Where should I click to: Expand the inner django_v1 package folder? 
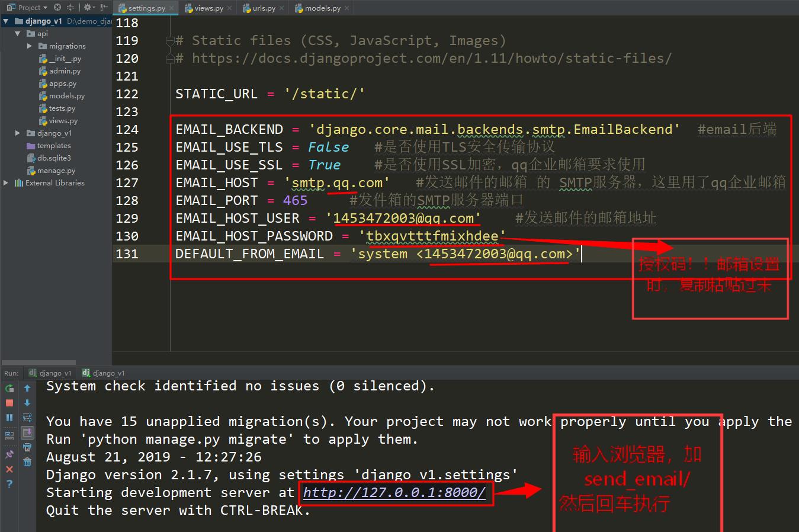[17, 133]
